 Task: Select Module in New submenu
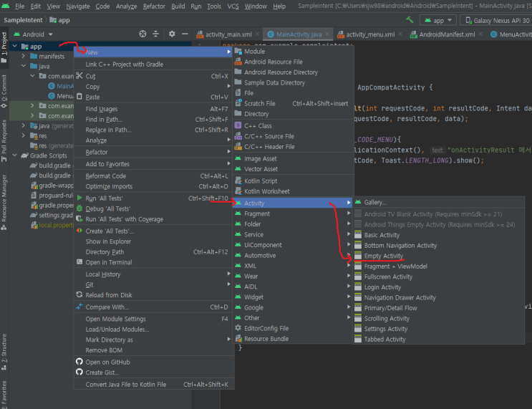(x=293, y=52)
